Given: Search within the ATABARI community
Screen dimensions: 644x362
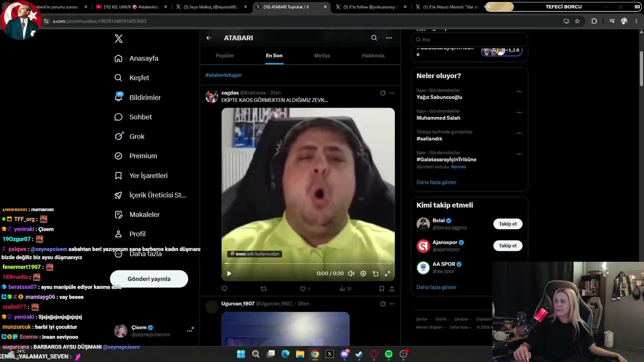Looking at the screenshot, I should pos(374,38).
